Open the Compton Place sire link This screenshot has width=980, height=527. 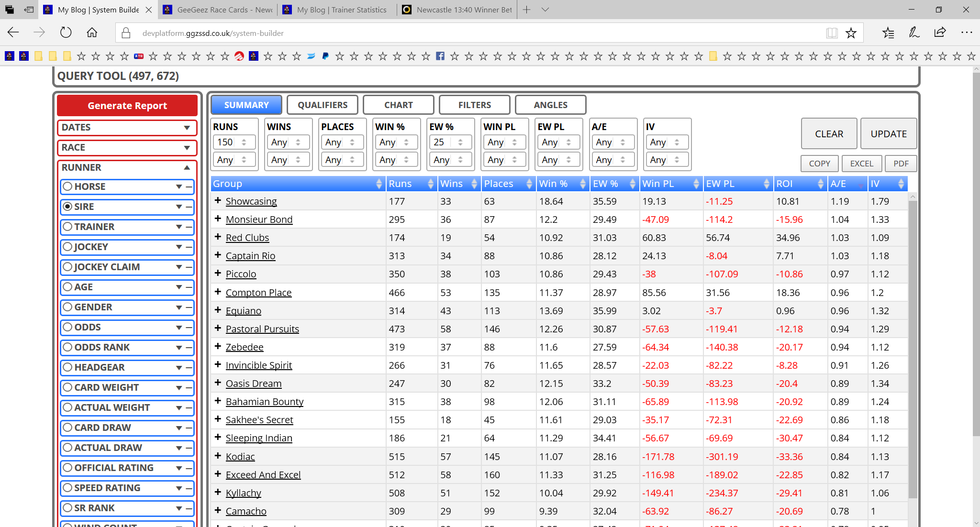tap(258, 293)
